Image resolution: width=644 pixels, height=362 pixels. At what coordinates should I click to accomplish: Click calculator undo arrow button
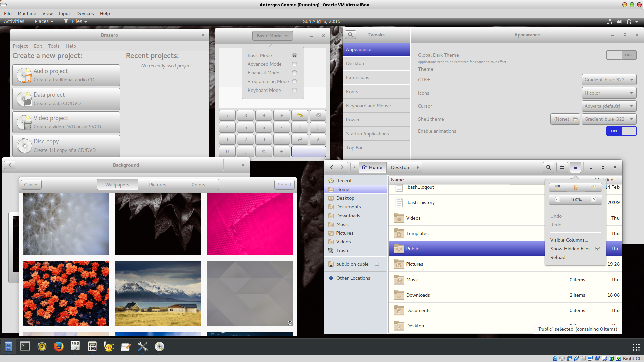coord(300,115)
